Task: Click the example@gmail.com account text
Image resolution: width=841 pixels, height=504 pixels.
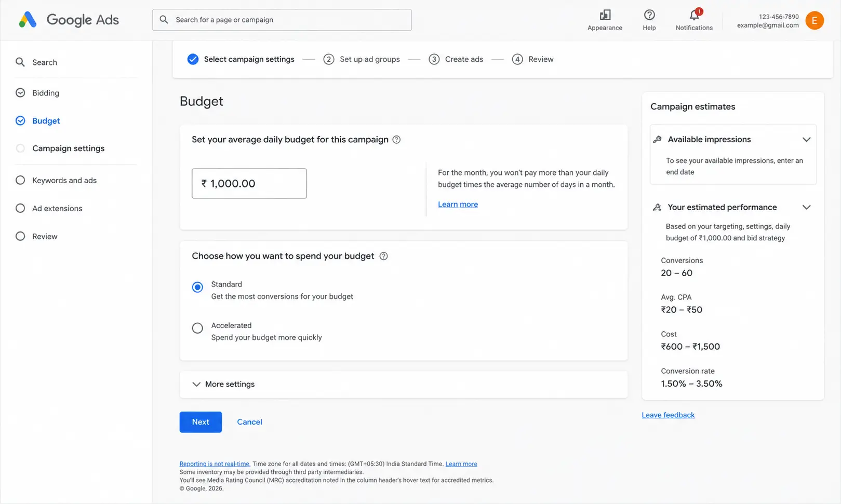Action: click(768, 25)
